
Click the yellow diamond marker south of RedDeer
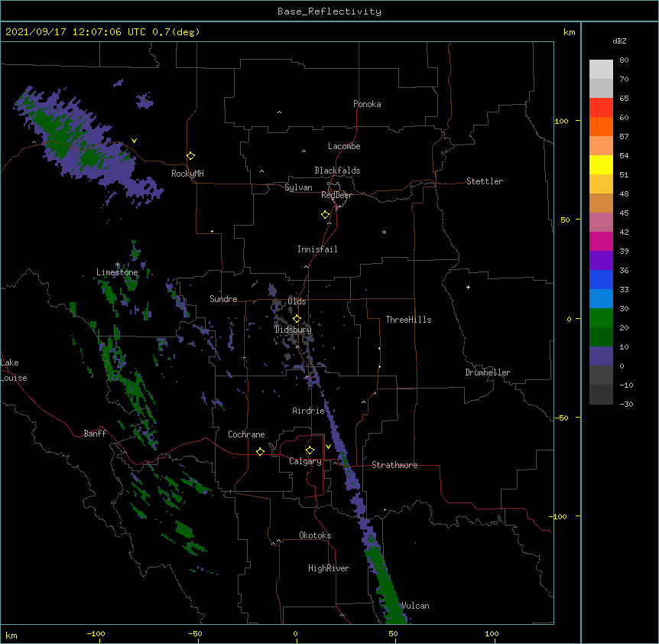pyautogui.click(x=325, y=214)
